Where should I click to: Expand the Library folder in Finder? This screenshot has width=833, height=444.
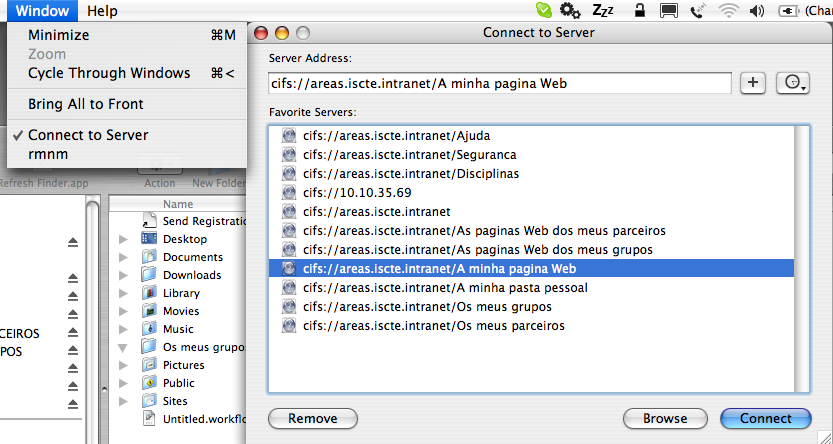123,294
